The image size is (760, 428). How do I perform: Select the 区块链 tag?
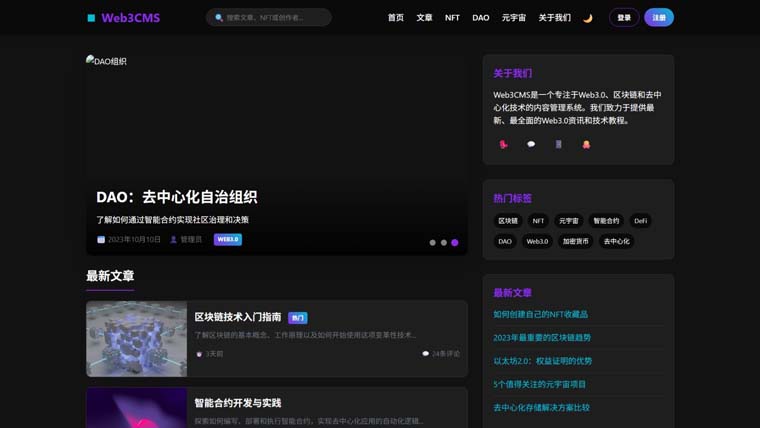(x=508, y=221)
